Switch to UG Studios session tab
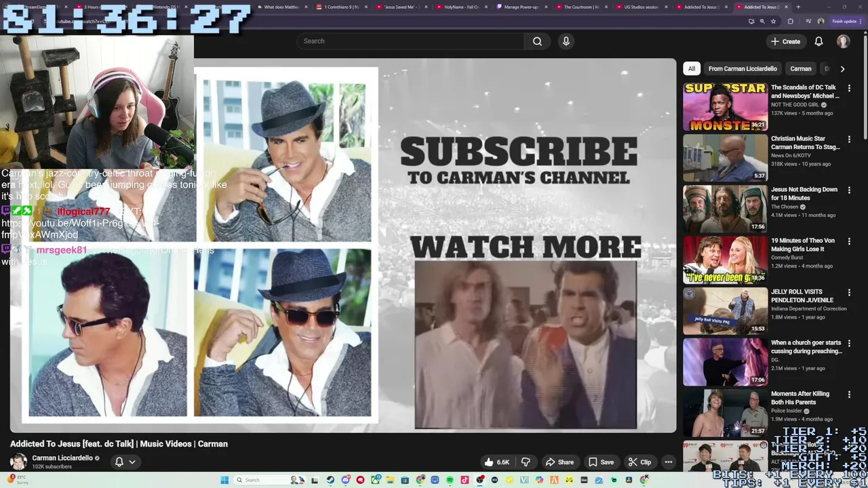 tap(640, 7)
